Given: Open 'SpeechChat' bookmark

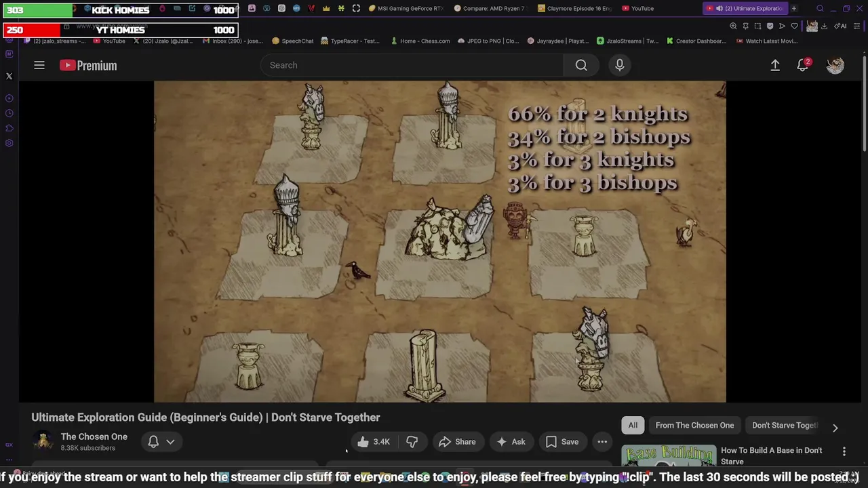Looking at the screenshot, I should pos(292,41).
